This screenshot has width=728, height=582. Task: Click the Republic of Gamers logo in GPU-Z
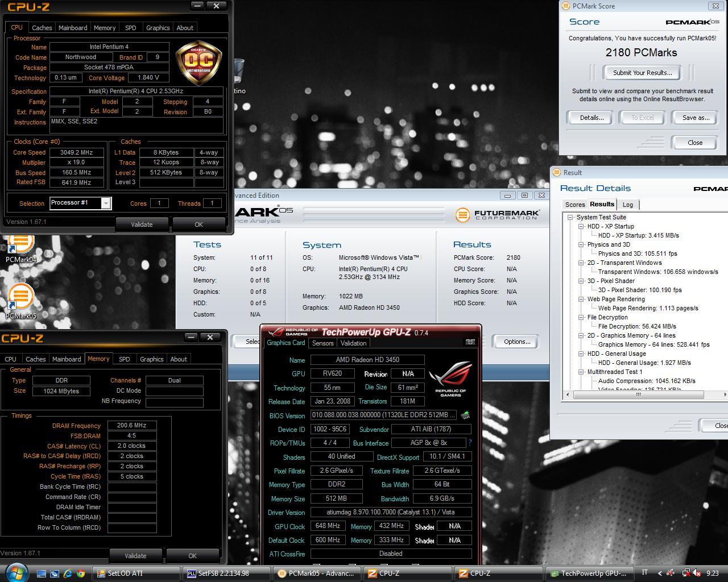(450, 379)
